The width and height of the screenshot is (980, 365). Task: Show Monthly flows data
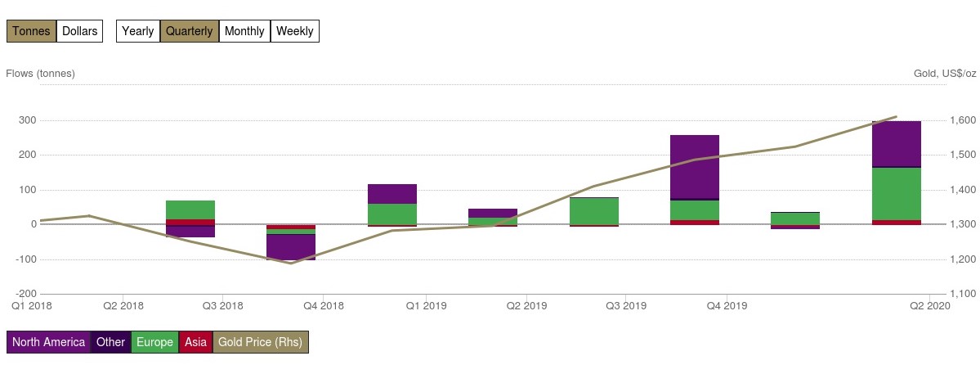point(244,31)
